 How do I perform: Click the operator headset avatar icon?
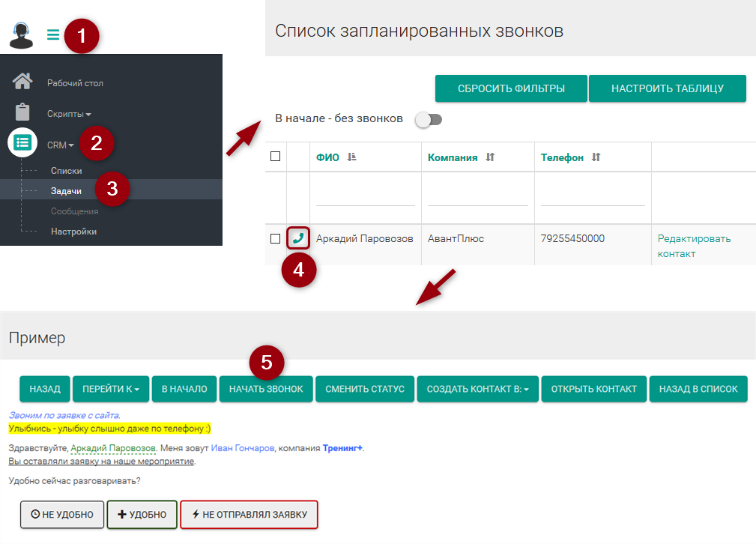tap(22, 34)
